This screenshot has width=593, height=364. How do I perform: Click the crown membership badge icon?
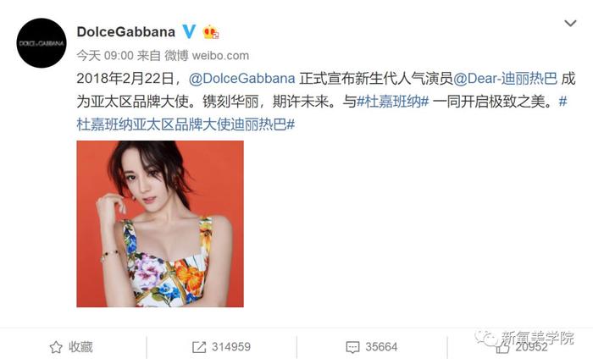pyautogui.click(x=212, y=32)
